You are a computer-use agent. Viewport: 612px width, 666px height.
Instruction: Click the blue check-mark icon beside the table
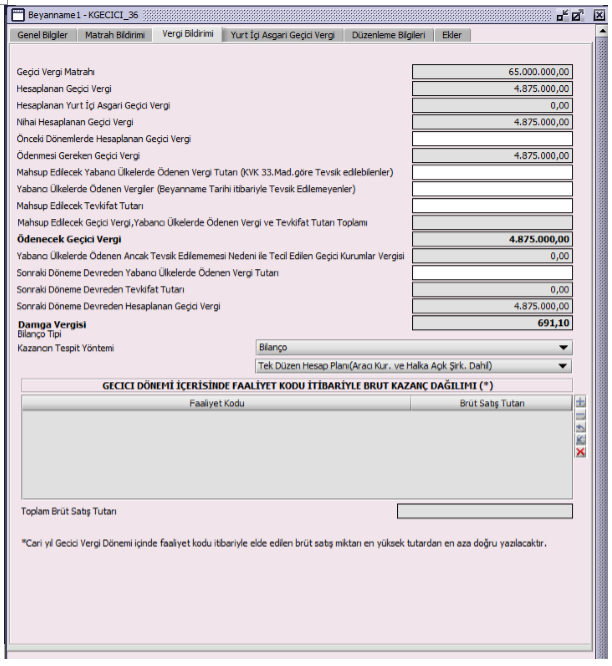pos(580,440)
